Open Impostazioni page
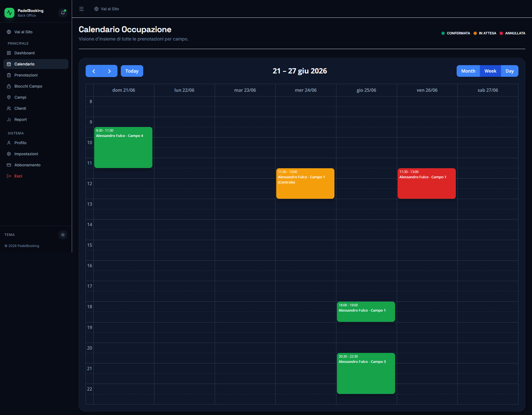The height and width of the screenshot is (415, 532). point(36,154)
